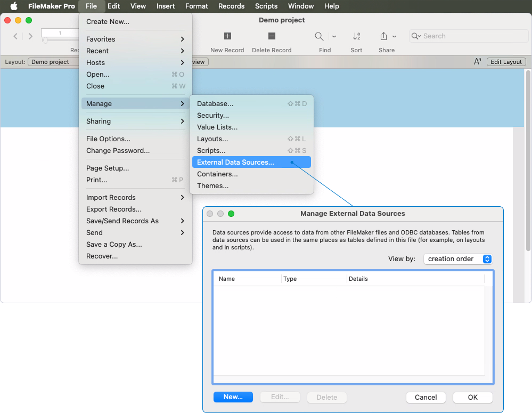
Task: Click the Delete Record toolbar icon
Action: pos(272,36)
